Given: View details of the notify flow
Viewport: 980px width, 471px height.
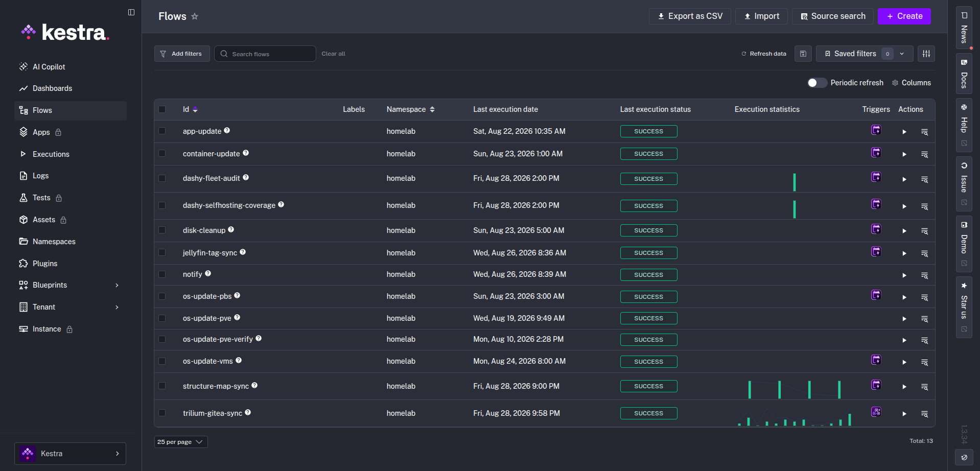Looking at the screenshot, I should (924, 275).
